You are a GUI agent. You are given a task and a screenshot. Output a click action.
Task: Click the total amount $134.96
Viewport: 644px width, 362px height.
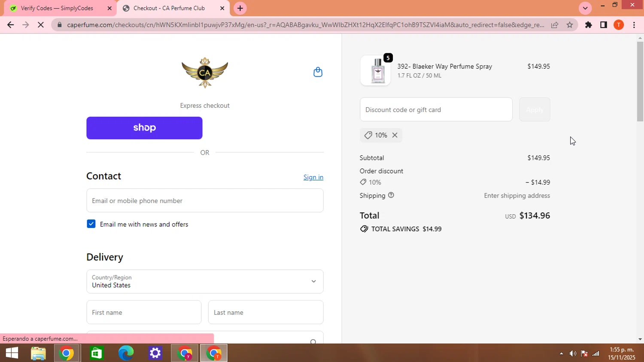[x=535, y=216]
